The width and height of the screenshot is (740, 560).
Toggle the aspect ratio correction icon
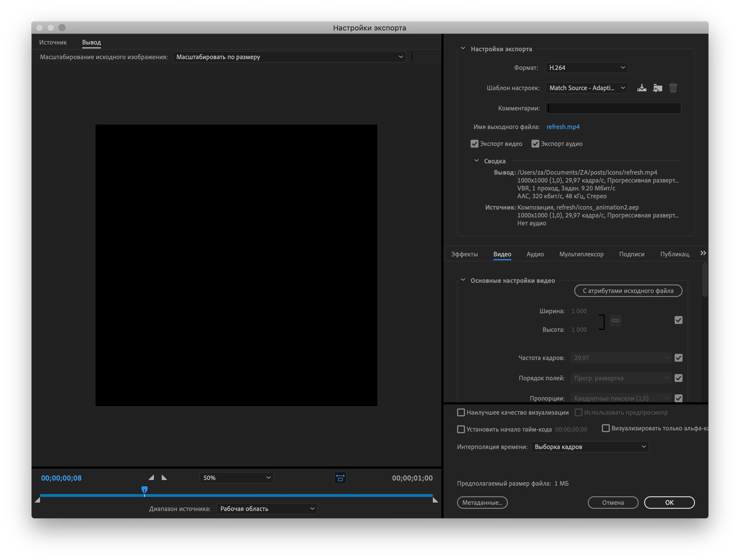pyautogui.click(x=340, y=478)
